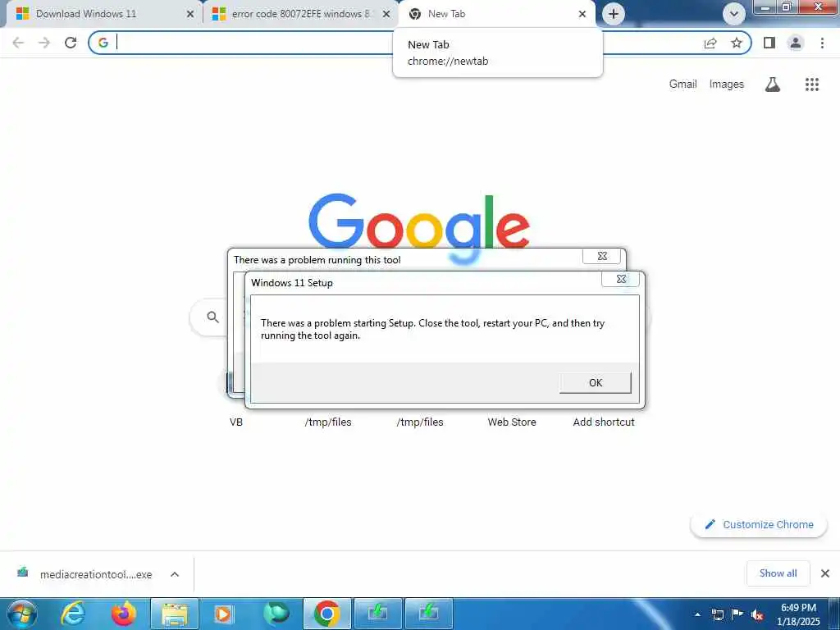This screenshot has height=630, width=840.
Task: Expand the mediacreationtool download options
Action: point(175,574)
